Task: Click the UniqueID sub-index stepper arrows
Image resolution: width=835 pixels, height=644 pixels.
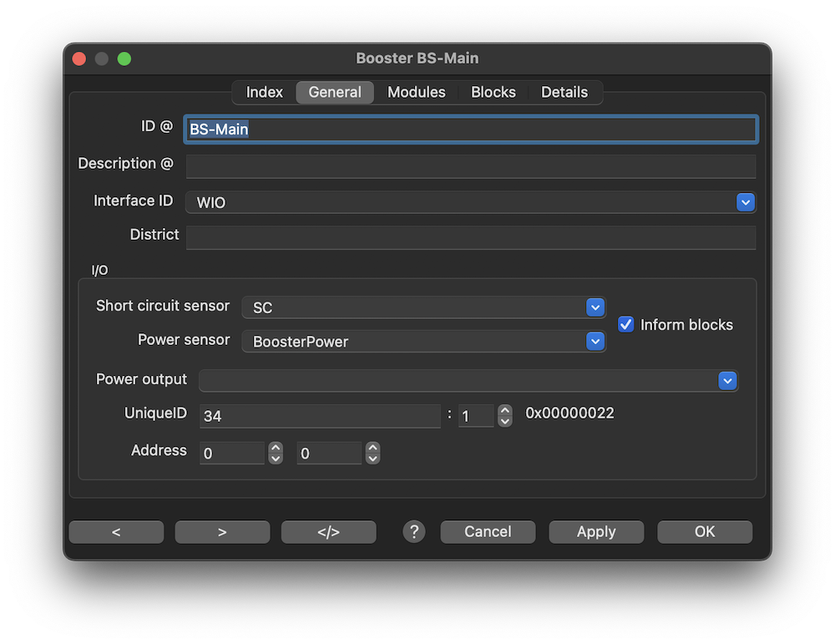Action: pos(505,415)
